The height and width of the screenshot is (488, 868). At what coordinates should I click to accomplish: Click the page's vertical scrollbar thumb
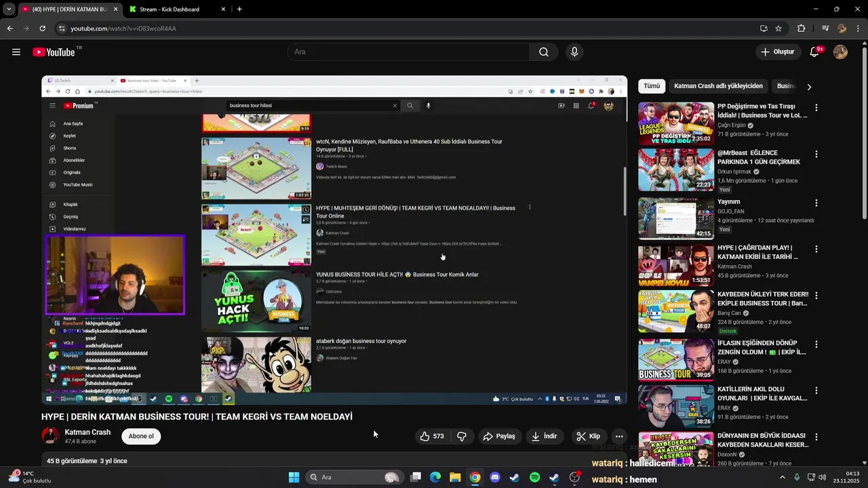[x=864, y=132]
